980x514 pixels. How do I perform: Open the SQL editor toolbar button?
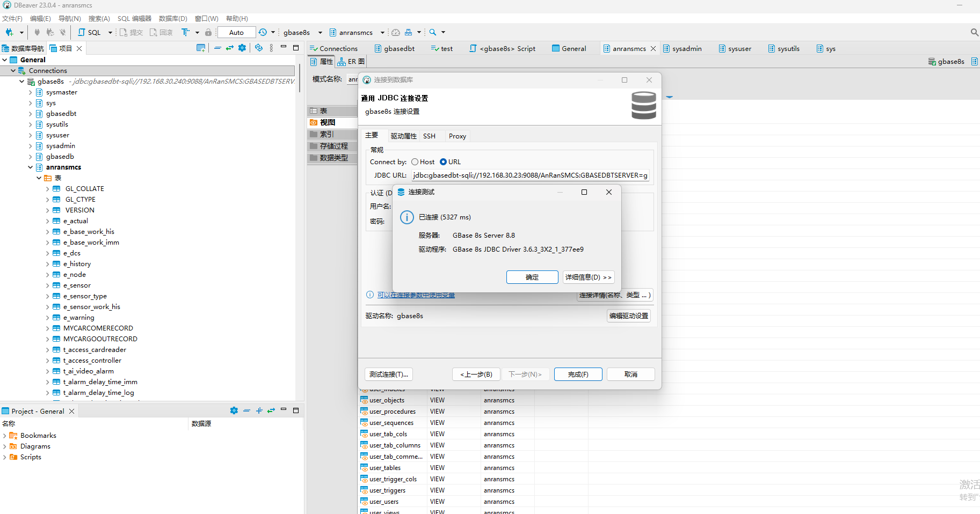point(89,32)
